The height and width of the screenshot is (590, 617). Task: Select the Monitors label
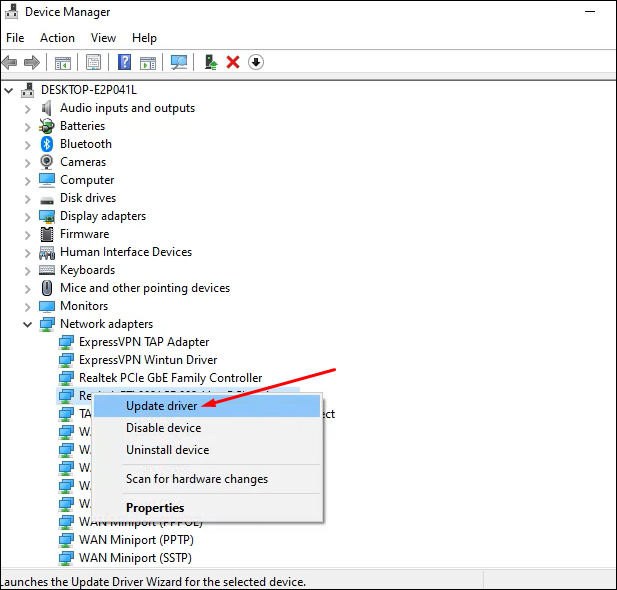click(84, 306)
